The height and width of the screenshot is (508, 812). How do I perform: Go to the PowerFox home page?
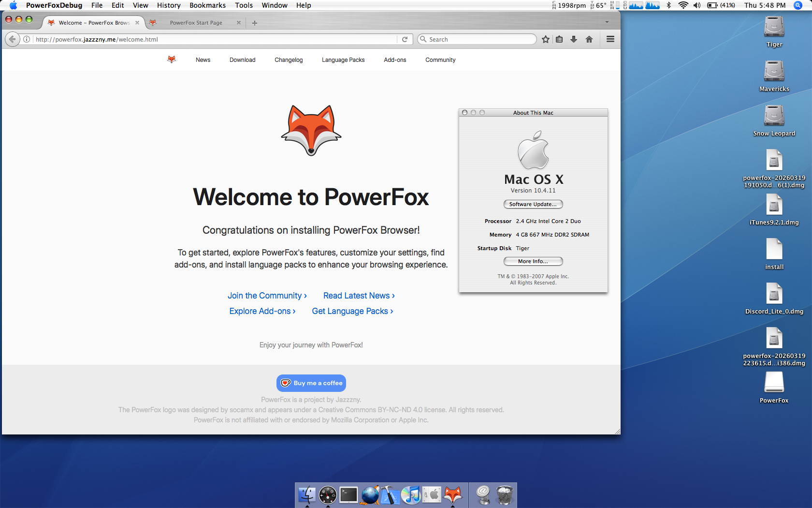click(589, 39)
